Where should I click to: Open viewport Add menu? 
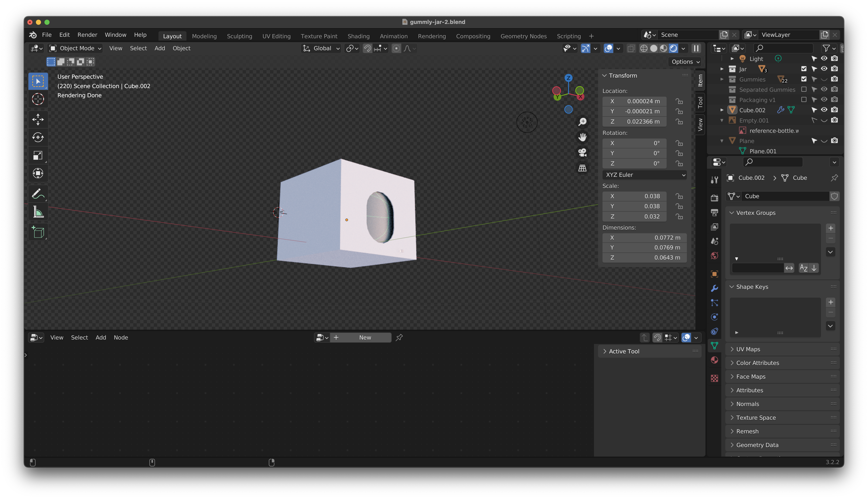(x=160, y=48)
